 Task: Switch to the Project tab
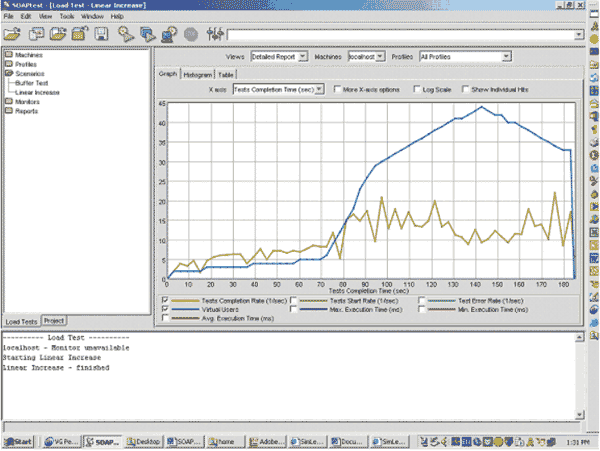pyautogui.click(x=53, y=320)
